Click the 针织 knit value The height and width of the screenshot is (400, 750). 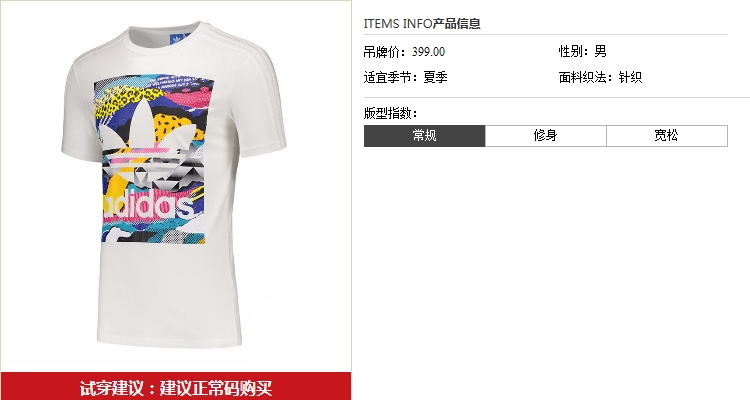pyautogui.click(x=630, y=77)
